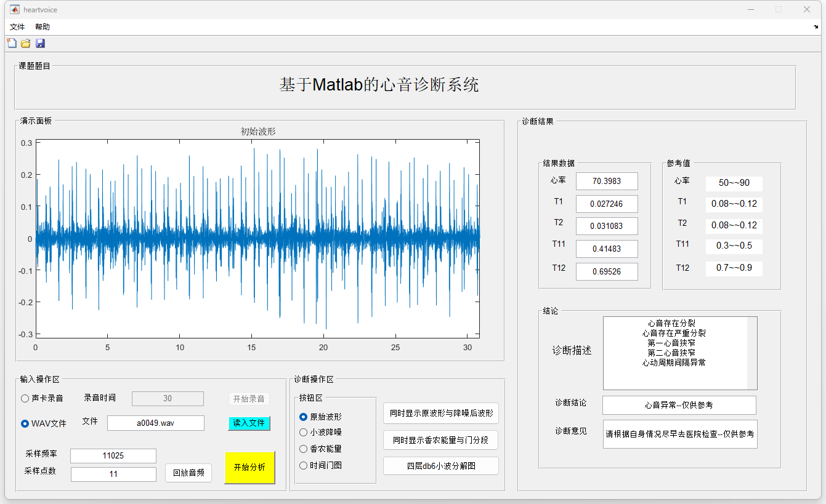Select the 声卡录音 radio button
Viewport: 826px width, 504px height.
point(25,399)
